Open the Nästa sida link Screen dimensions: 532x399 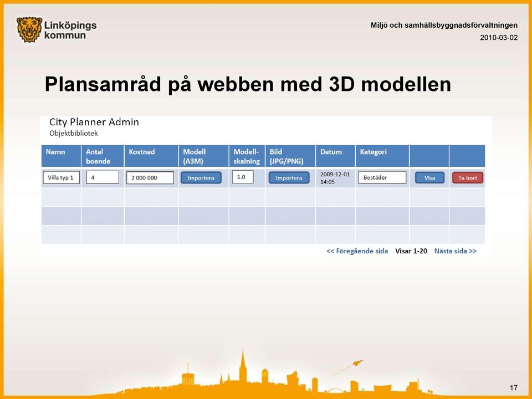click(x=456, y=251)
